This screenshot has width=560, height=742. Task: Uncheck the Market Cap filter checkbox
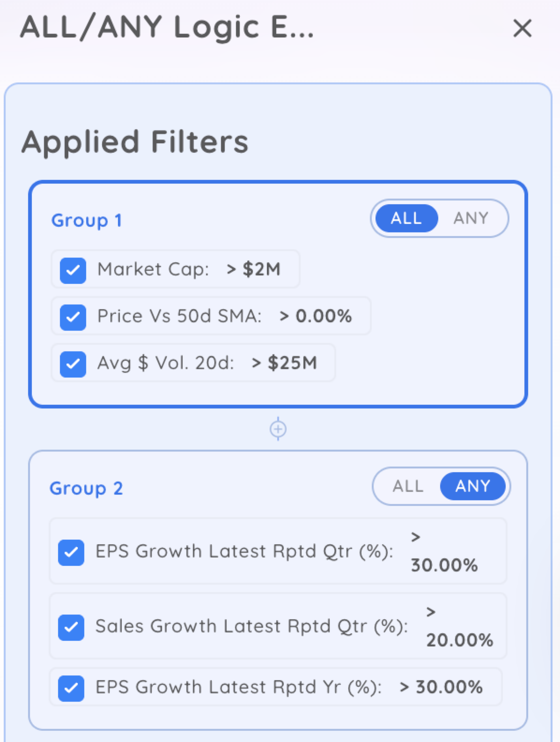(x=73, y=270)
